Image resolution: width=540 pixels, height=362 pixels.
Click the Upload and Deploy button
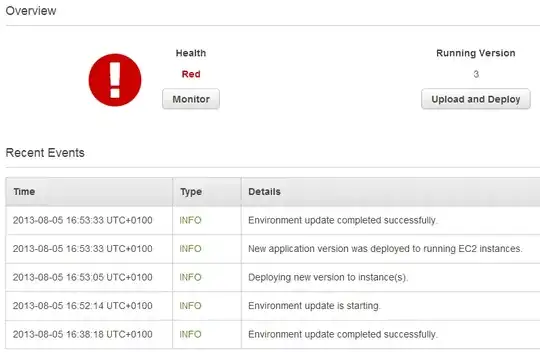pyautogui.click(x=476, y=99)
